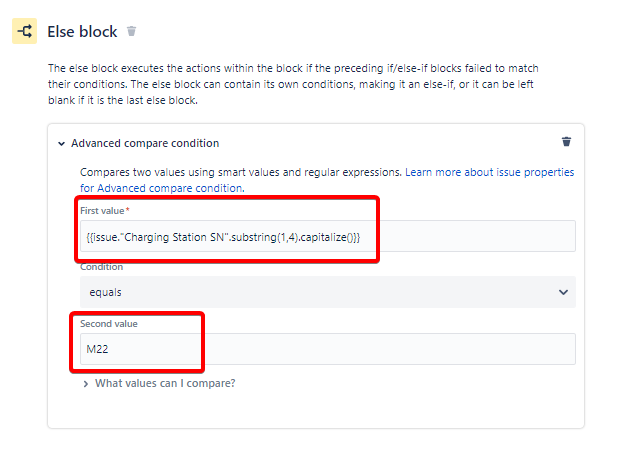Click the Second value field containing M22
This screenshot has height=453, width=630.
point(327,349)
